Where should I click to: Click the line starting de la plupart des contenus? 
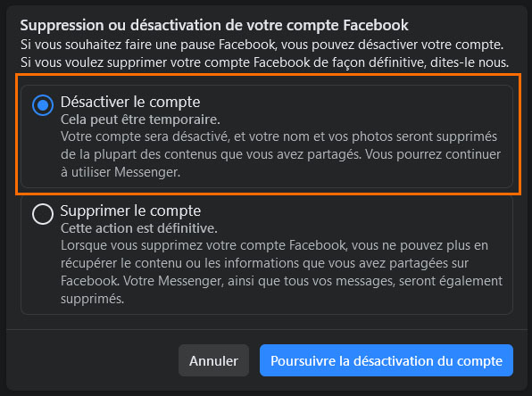pos(280,154)
